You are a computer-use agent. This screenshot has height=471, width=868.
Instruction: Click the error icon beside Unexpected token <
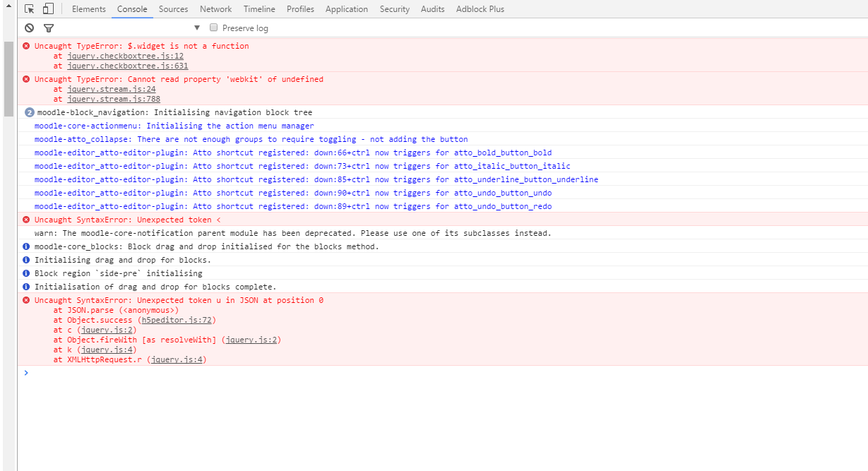27,220
